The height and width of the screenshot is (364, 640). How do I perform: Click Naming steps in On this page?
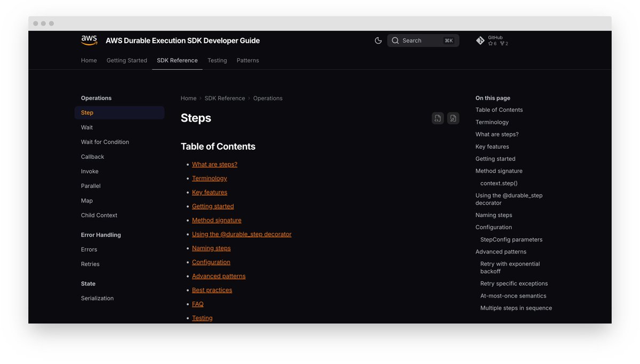click(494, 215)
